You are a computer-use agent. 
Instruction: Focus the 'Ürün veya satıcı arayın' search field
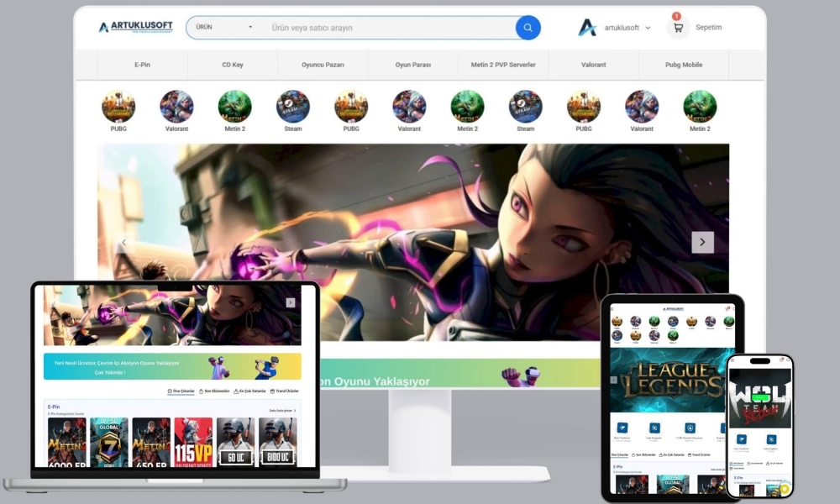pyautogui.click(x=391, y=28)
